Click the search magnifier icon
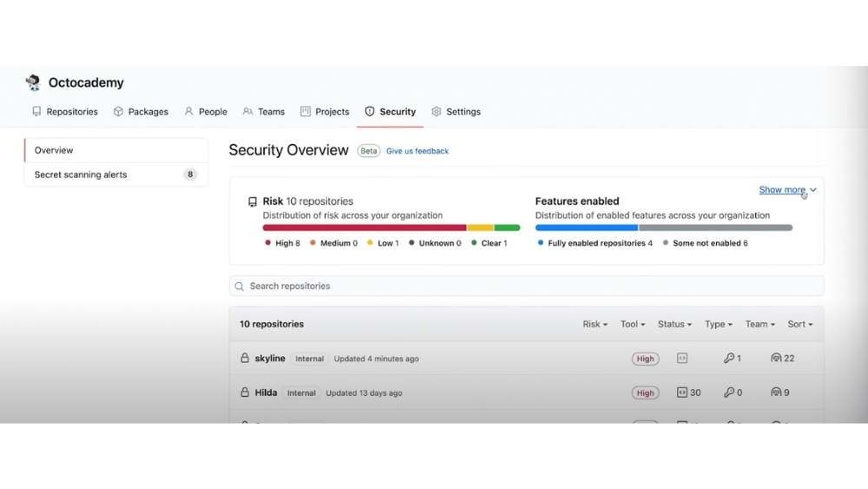This screenshot has width=868, height=489. coord(240,287)
